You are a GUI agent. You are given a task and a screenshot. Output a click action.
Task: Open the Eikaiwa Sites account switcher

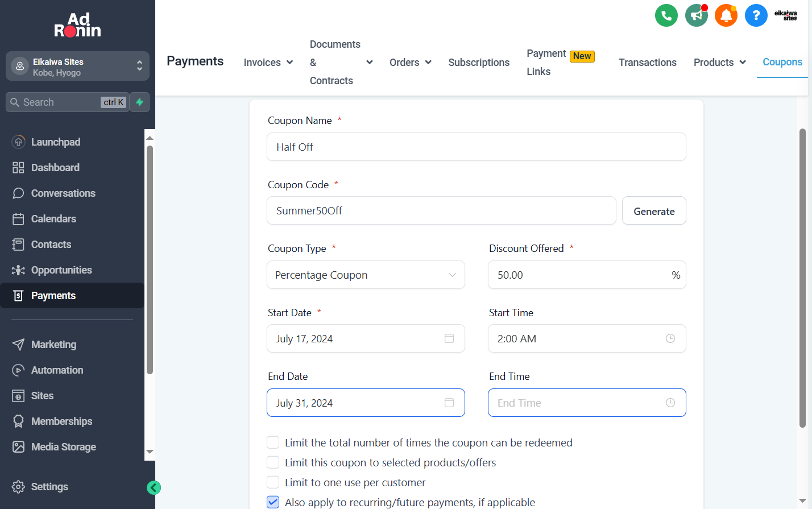(x=77, y=67)
